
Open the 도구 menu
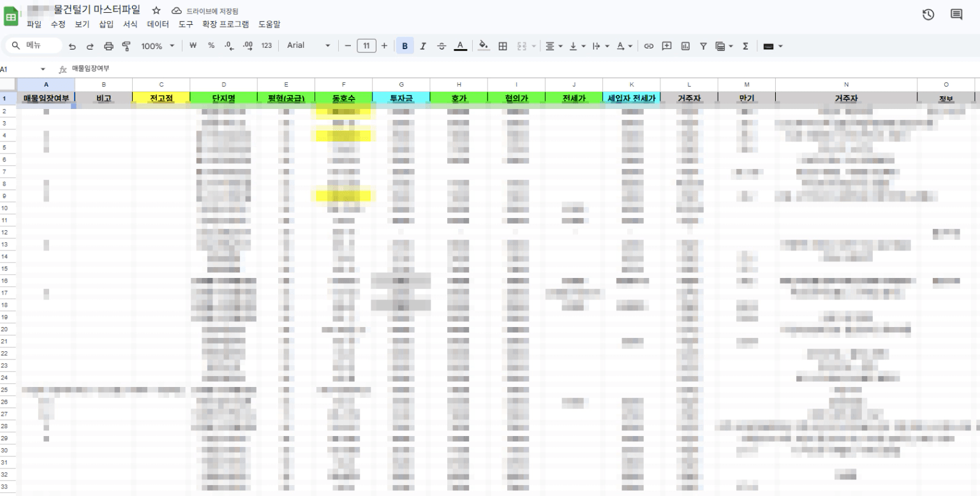186,24
